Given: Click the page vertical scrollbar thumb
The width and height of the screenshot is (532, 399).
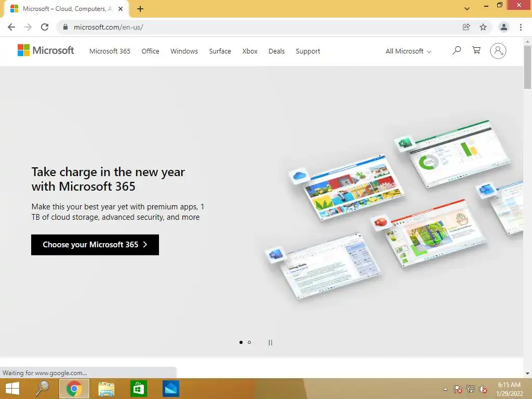Looking at the screenshot, I should [527, 67].
